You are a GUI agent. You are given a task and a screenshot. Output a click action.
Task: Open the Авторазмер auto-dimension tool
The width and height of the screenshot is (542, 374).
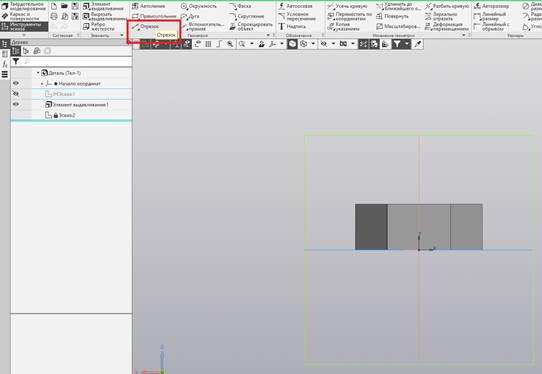click(492, 6)
